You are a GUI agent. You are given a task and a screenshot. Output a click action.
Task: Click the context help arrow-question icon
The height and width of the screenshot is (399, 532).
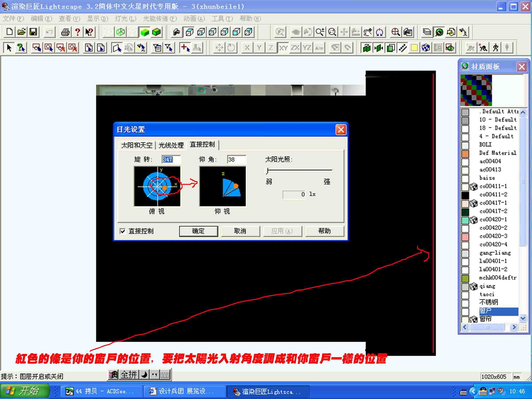tap(89, 32)
